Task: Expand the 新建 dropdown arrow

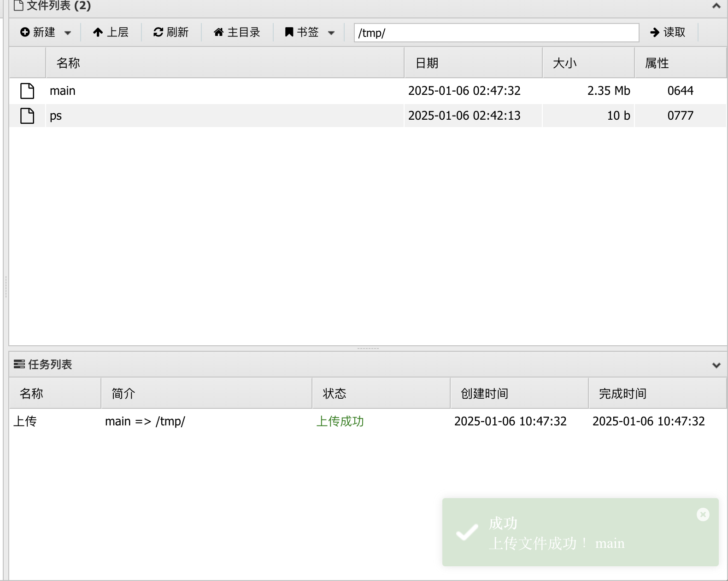Action: coord(68,33)
